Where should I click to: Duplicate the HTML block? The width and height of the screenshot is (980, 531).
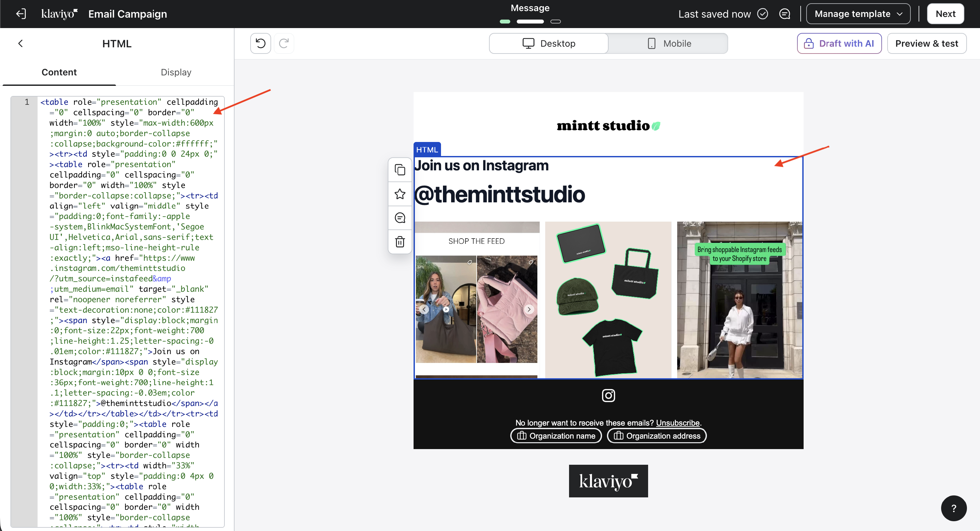(400, 170)
